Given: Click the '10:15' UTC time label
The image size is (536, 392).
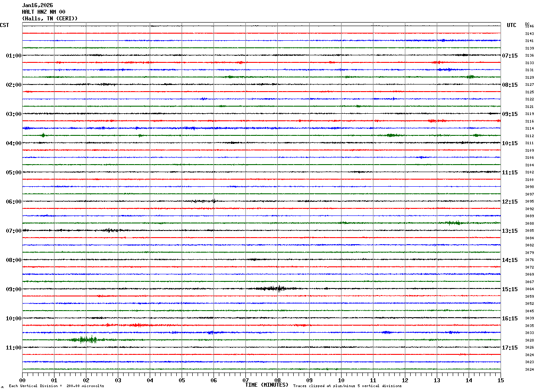Looking at the screenshot, I should tap(510, 143).
